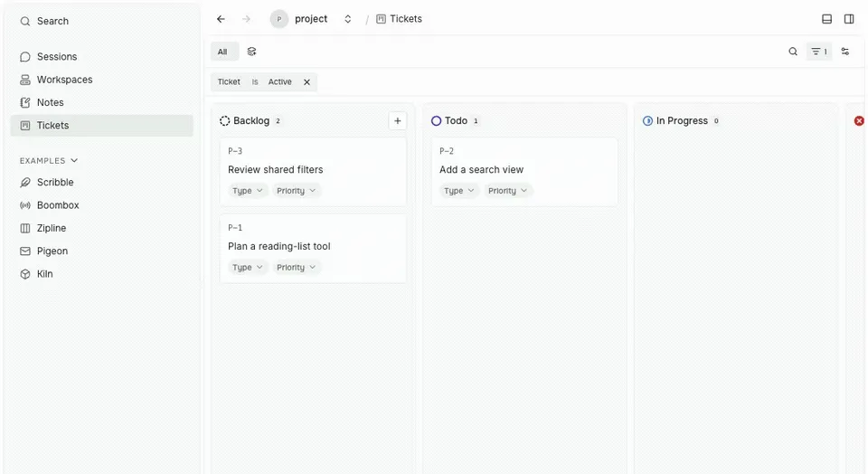
Task: Click the Notes pencil icon
Action: 25,102
